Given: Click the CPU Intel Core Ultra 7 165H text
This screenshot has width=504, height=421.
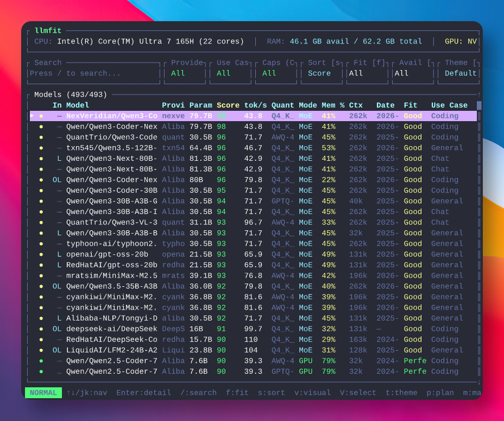Looking at the screenshot, I should pyautogui.click(x=139, y=41).
